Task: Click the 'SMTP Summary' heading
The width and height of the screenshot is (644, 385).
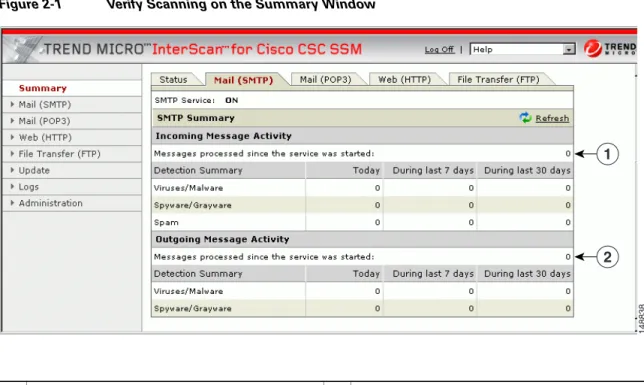Action: [x=196, y=118]
